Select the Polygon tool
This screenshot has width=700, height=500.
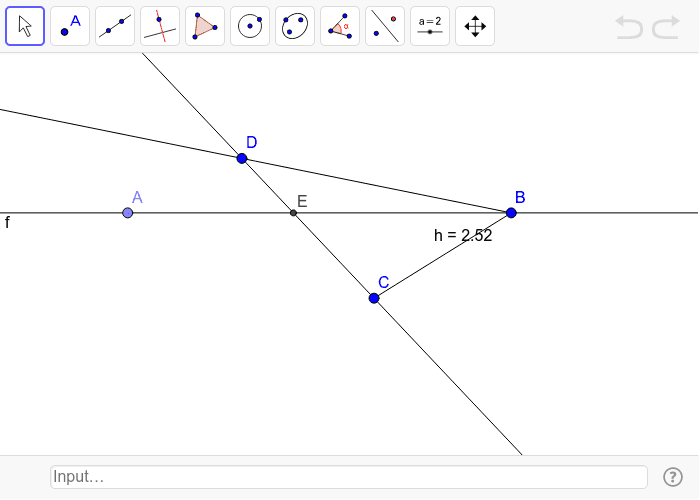(x=205, y=26)
